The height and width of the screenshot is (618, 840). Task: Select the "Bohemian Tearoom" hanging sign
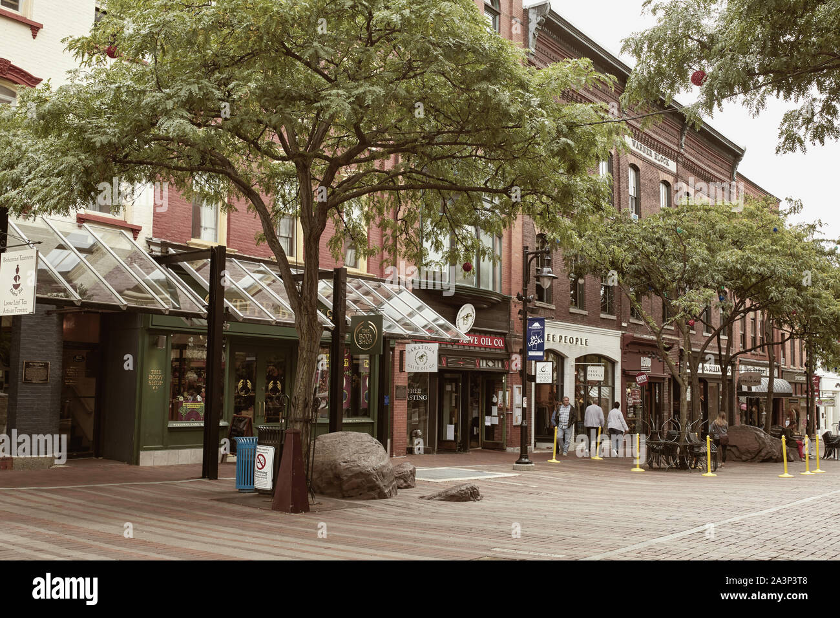tap(17, 281)
